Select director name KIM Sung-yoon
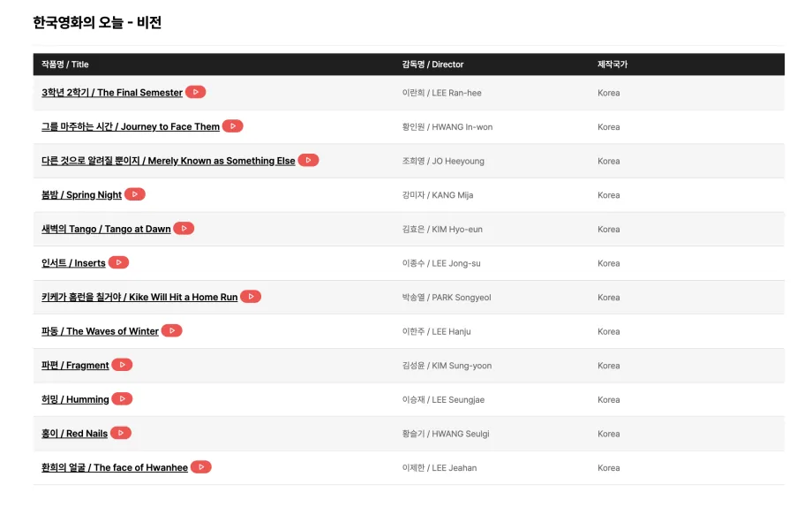The image size is (812, 507). pyautogui.click(x=462, y=366)
